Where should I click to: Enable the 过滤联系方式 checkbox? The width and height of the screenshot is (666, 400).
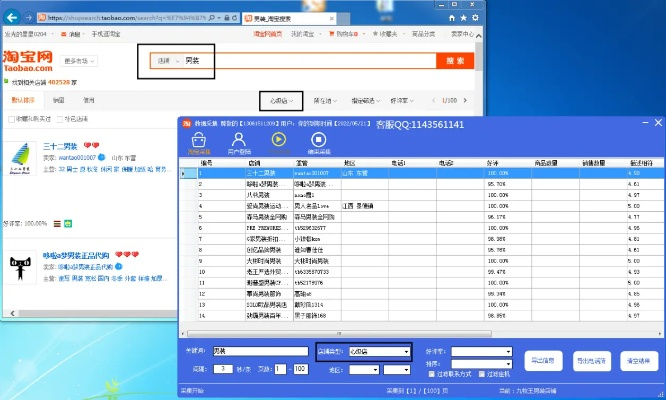coord(432,374)
